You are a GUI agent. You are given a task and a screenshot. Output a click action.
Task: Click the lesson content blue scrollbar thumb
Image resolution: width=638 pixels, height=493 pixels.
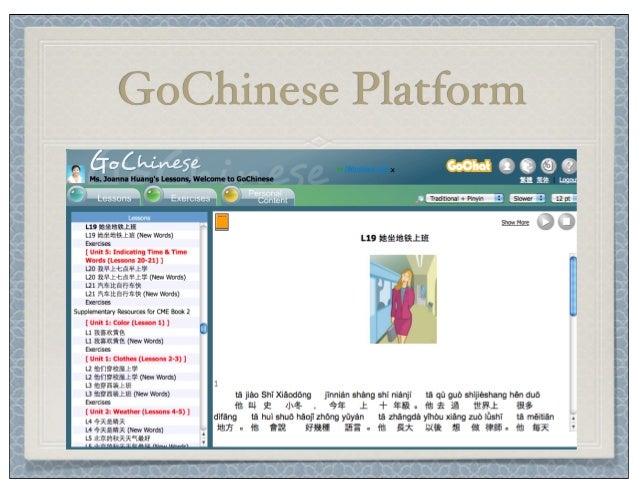click(x=573, y=286)
